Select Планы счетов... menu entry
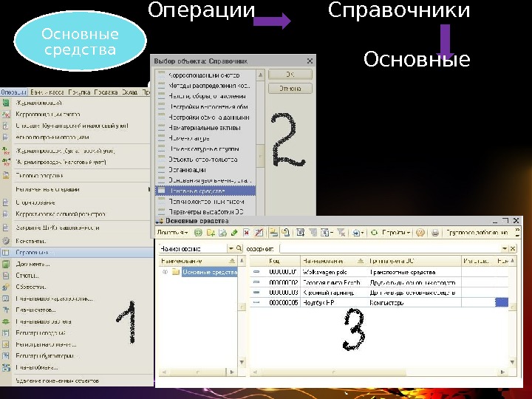 [x=35, y=310]
